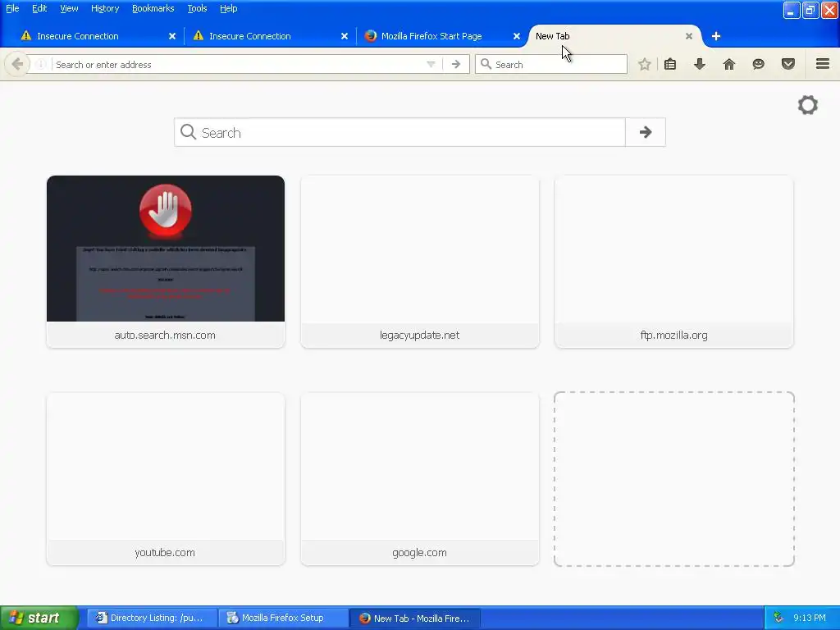Open youtube.com tile

[166, 479]
